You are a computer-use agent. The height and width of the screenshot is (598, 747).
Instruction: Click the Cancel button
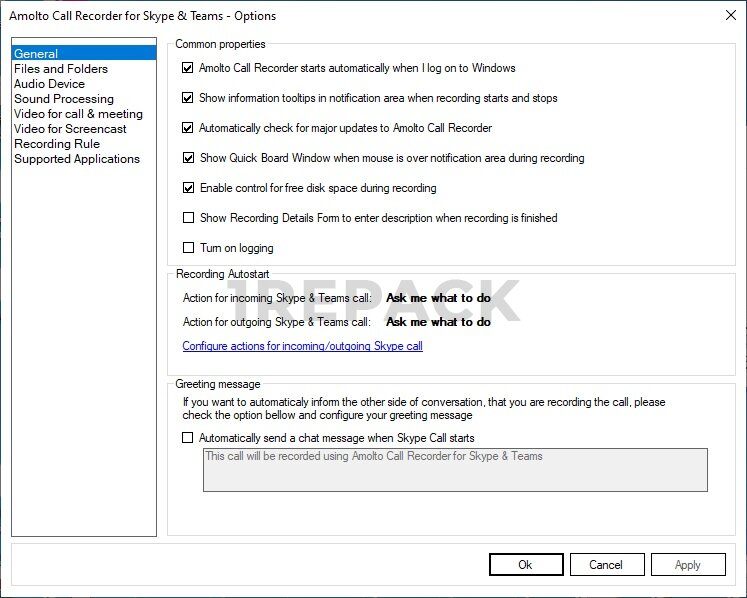coord(605,565)
